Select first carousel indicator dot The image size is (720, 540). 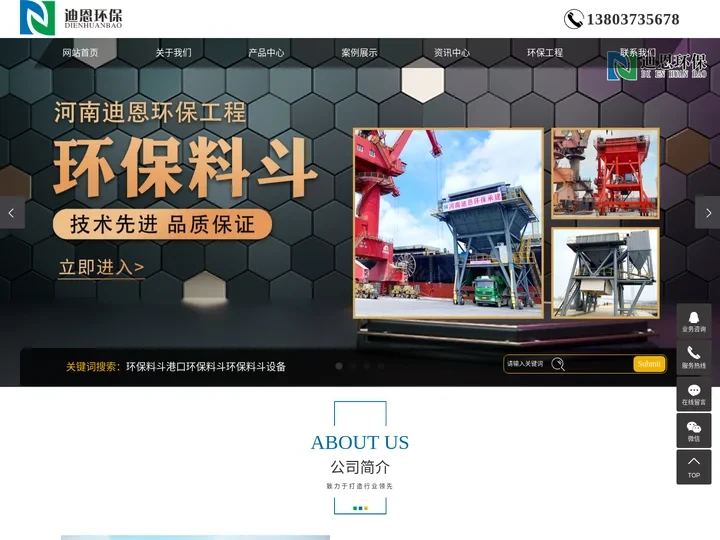(339, 366)
